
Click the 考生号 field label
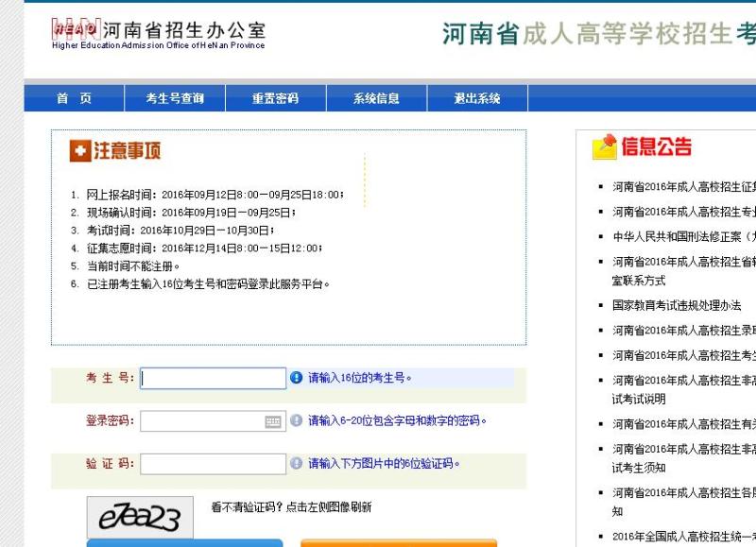pyautogui.click(x=111, y=377)
